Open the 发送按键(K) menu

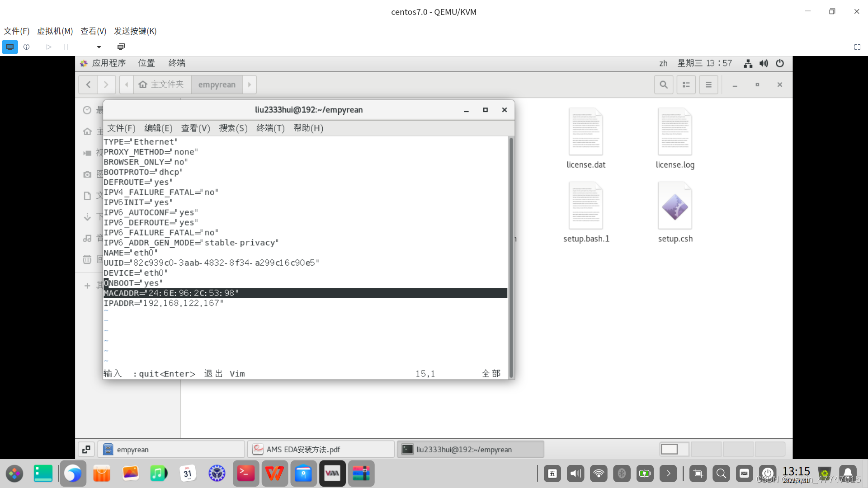(135, 31)
